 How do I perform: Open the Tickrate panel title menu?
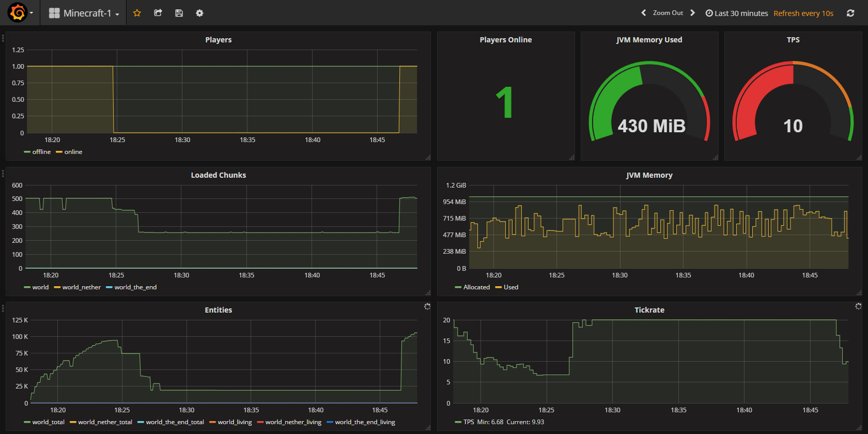coord(649,310)
